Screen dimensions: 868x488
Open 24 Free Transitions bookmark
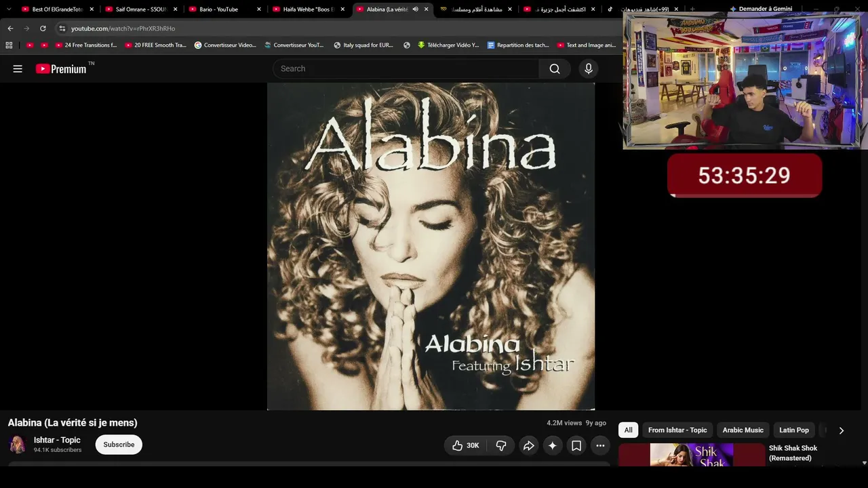pyautogui.click(x=85, y=45)
